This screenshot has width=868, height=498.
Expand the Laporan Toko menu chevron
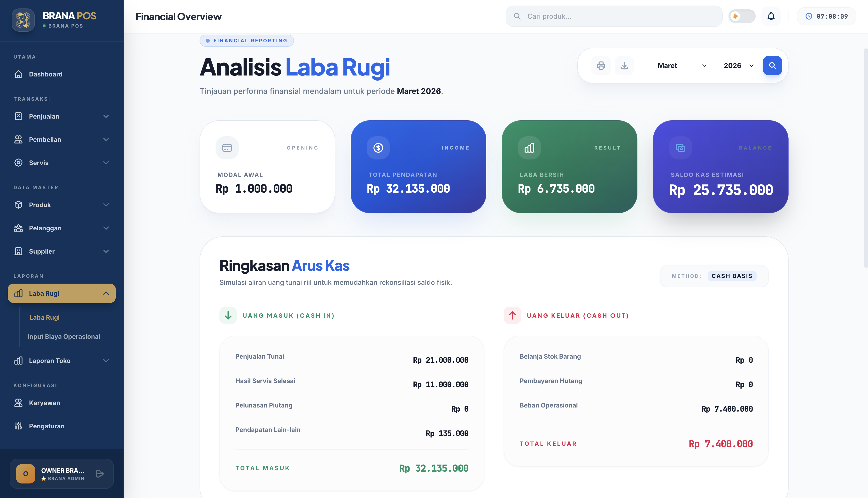click(x=106, y=361)
